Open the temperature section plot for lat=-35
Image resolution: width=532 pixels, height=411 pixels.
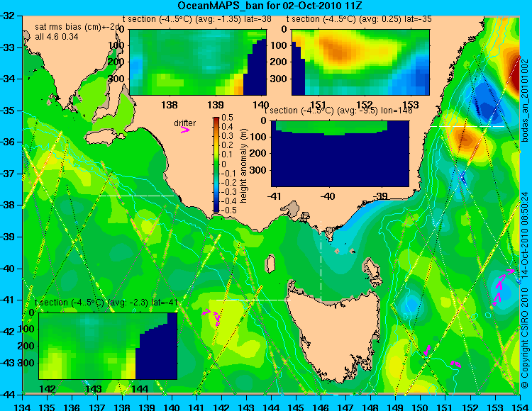coord(360,62)
